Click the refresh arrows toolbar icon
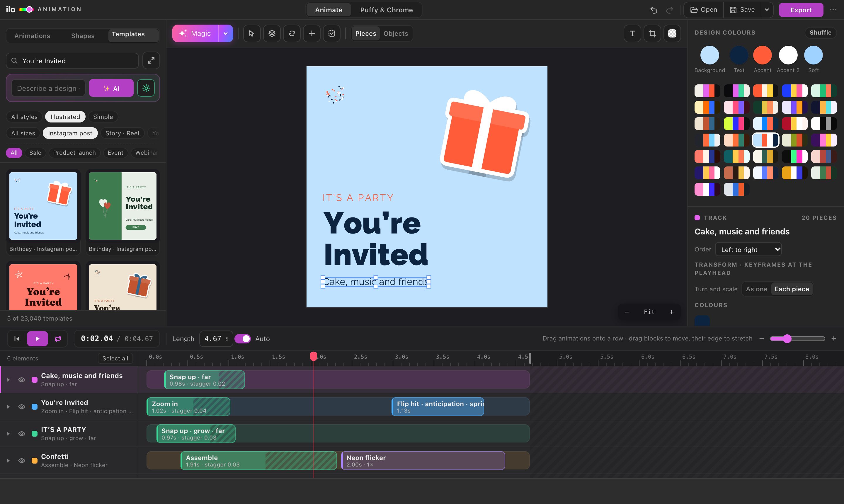This screenshot has height=504, width=844. click(x=292, y=33)
